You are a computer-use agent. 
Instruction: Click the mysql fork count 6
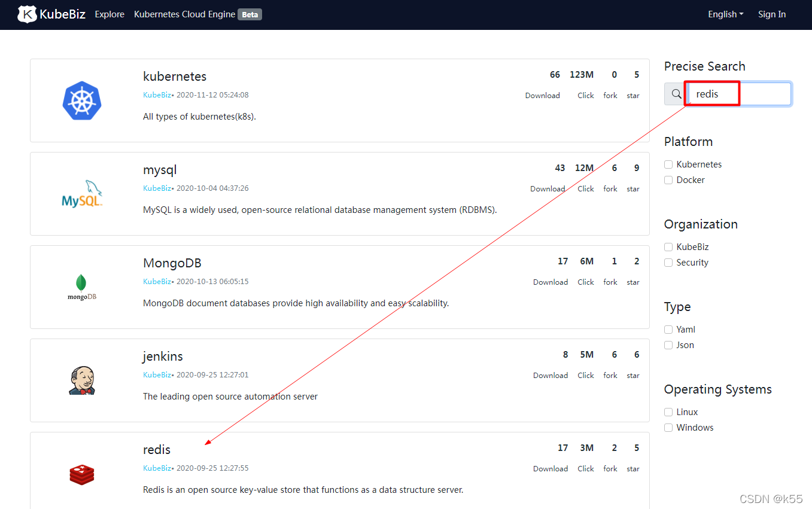614,168
